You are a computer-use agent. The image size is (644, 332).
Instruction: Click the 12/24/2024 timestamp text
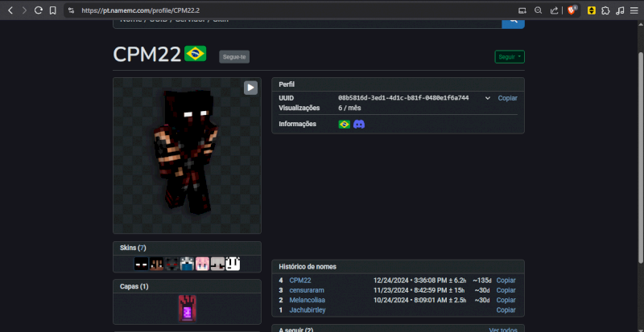pyautogui.click(x=419, y=281)
